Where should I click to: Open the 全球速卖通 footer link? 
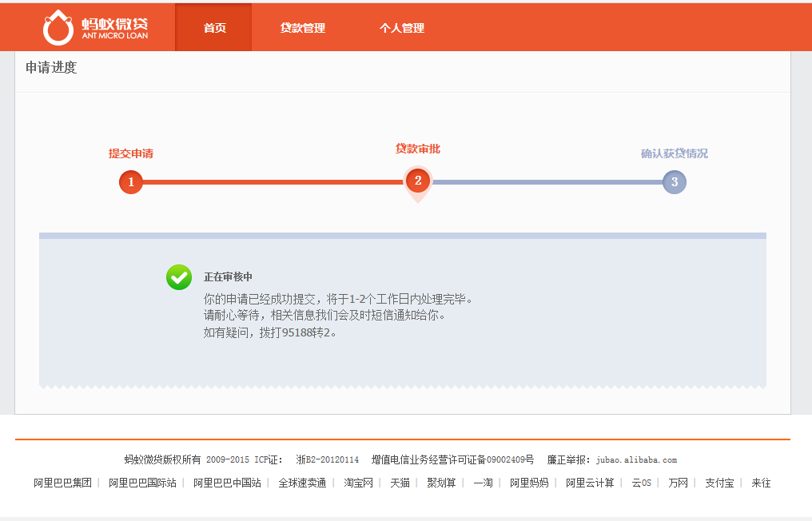(302, 483)
